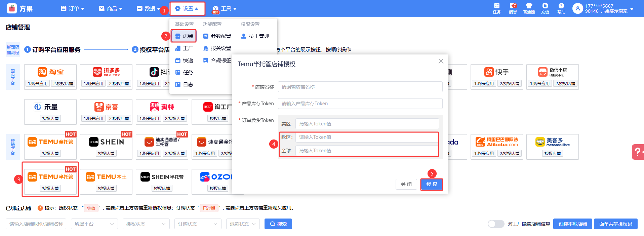The height and width of the screenshot is (236, 644).
Task: Expand the 商品 menu
Action: pos(111,8)
